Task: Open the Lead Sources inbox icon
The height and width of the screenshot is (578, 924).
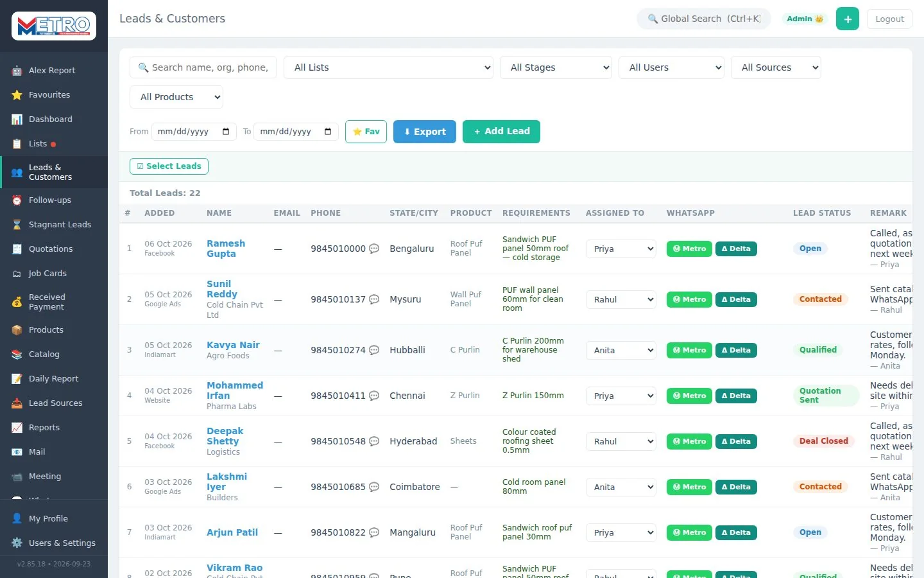Action: [x=17, y=403]
